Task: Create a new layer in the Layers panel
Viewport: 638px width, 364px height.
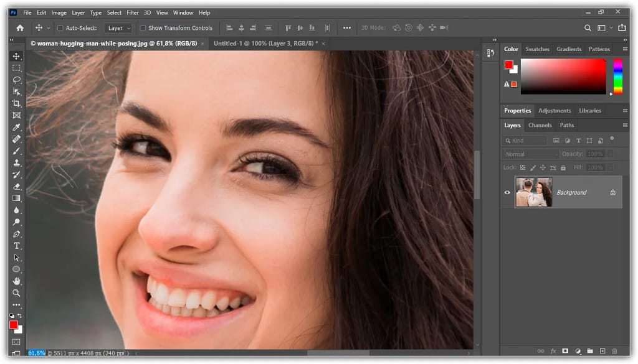Action: [602, 351]
